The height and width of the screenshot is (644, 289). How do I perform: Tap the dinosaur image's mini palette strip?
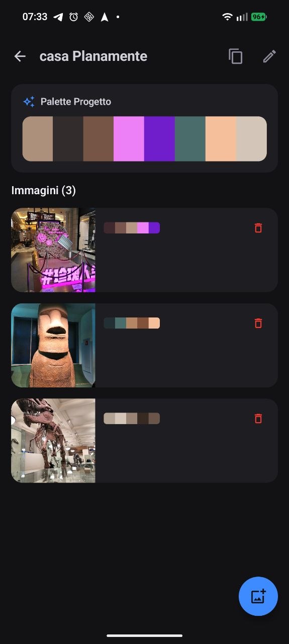tap(132, 418)
